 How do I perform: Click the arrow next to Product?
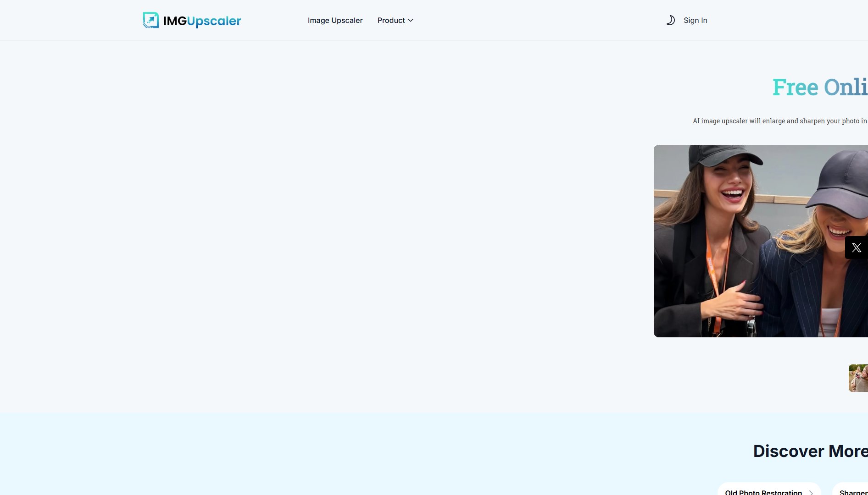tap(411, 20)
